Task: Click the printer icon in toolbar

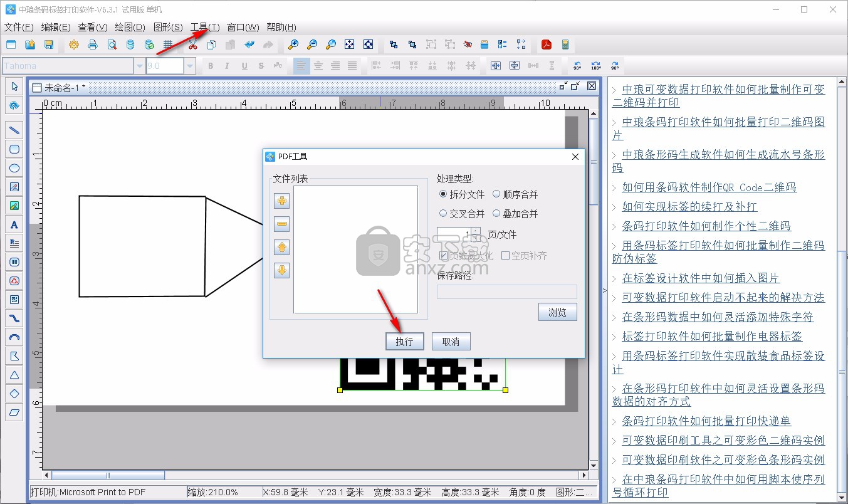Action: point(93,45)
